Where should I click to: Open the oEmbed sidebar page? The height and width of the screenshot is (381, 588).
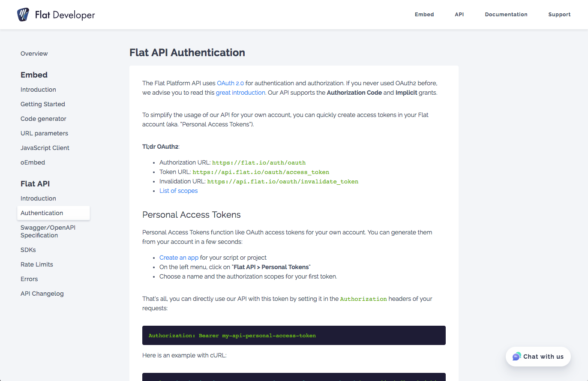pos(33,162)
